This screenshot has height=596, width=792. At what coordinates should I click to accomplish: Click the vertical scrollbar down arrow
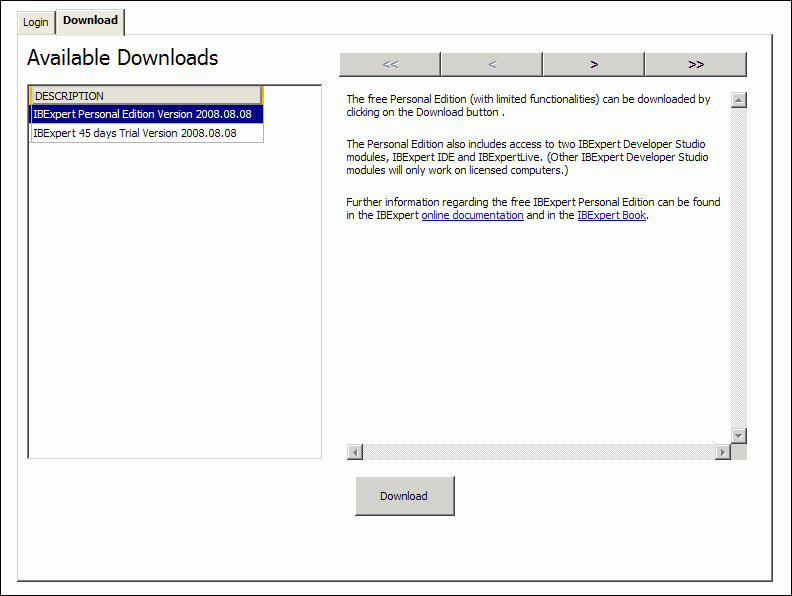[738, 435]
